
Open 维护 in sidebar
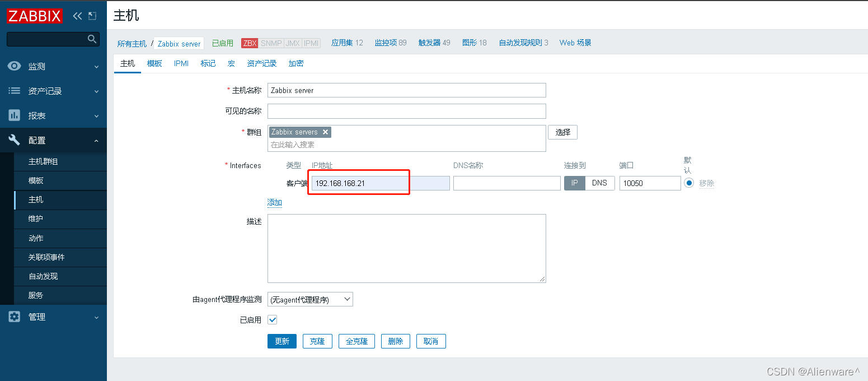click(x=60, y=219)
